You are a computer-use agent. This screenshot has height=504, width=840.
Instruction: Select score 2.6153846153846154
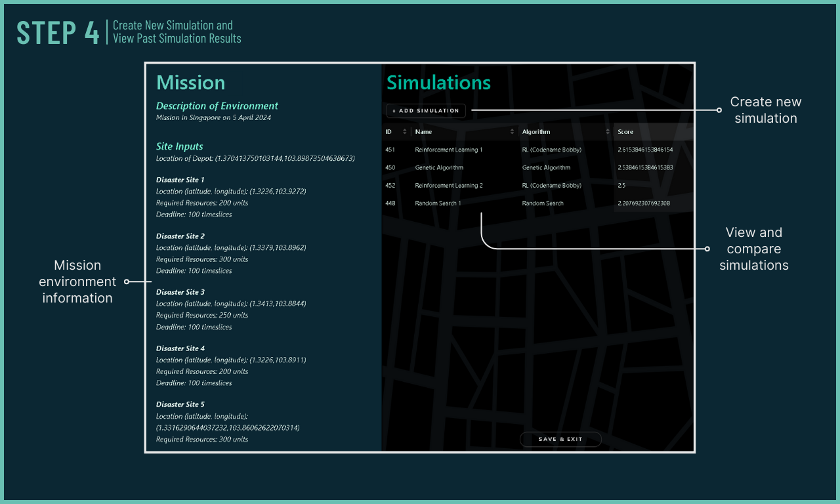(x=645, y=150)
